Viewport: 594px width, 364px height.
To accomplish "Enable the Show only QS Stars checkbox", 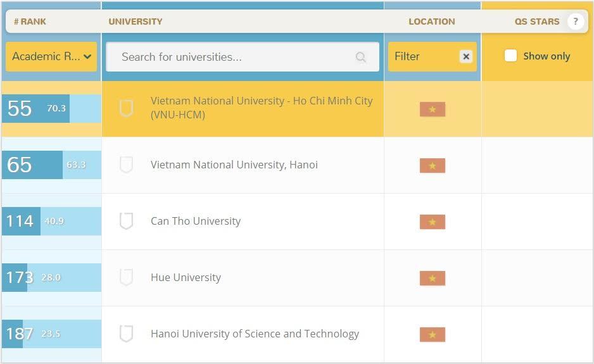I will click(510, 56).
